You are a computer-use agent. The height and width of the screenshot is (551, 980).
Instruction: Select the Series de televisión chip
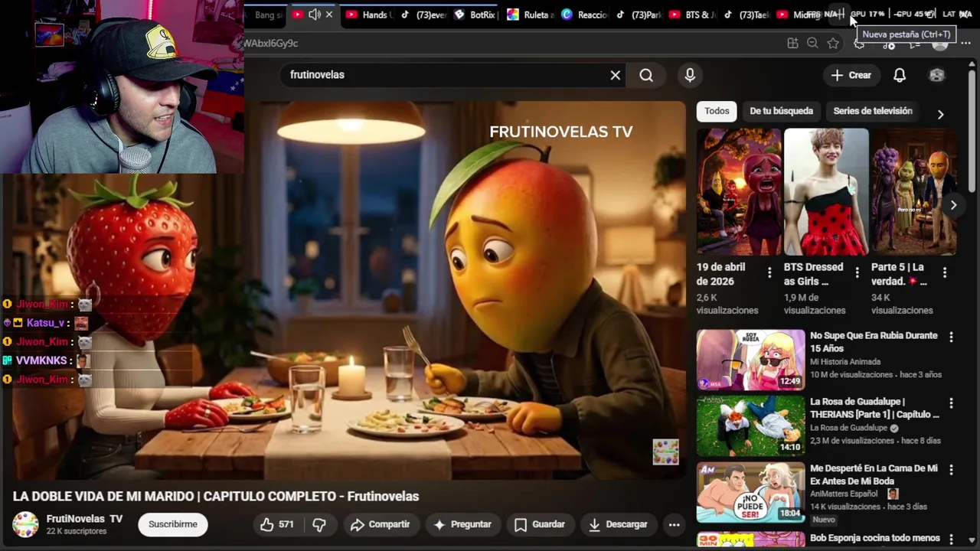click(872, 111)
